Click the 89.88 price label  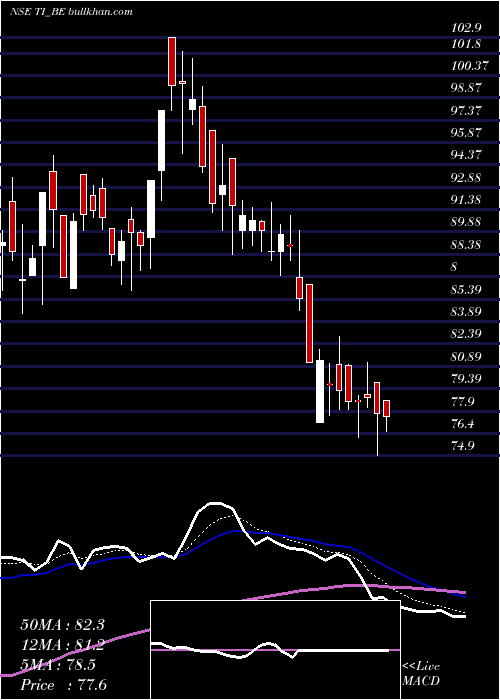click(x=467, y=222)
